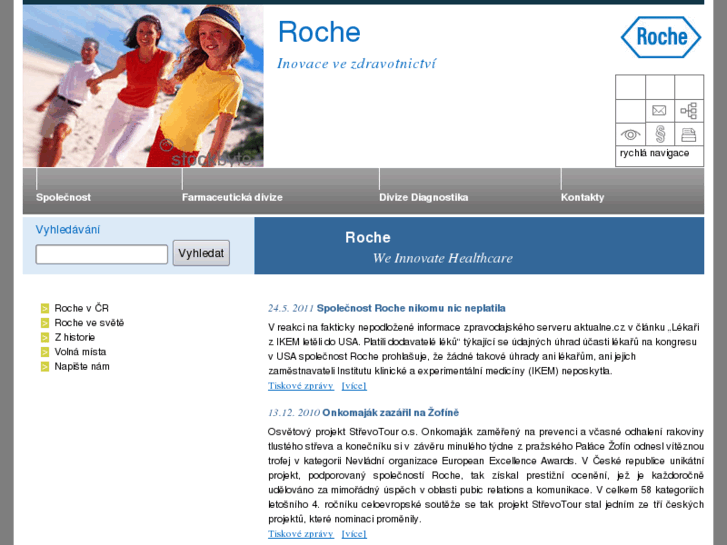Click the Vyhledat search button

[x=201, y=253]
